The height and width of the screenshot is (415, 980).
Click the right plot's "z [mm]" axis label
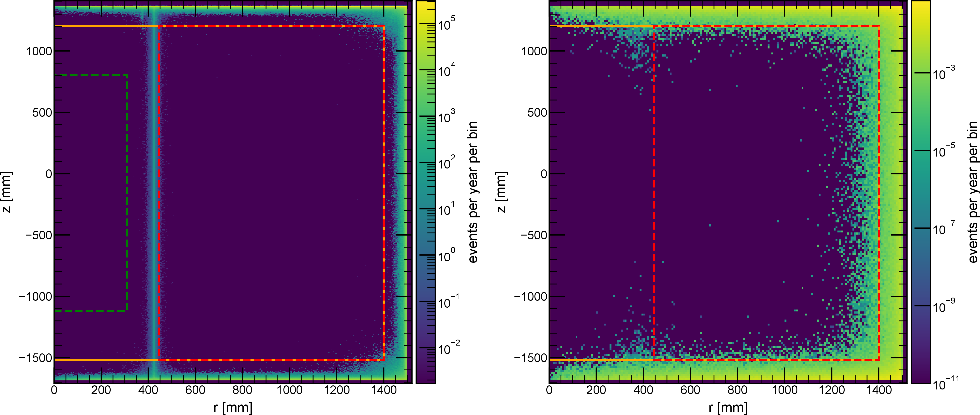coord(501,192)
